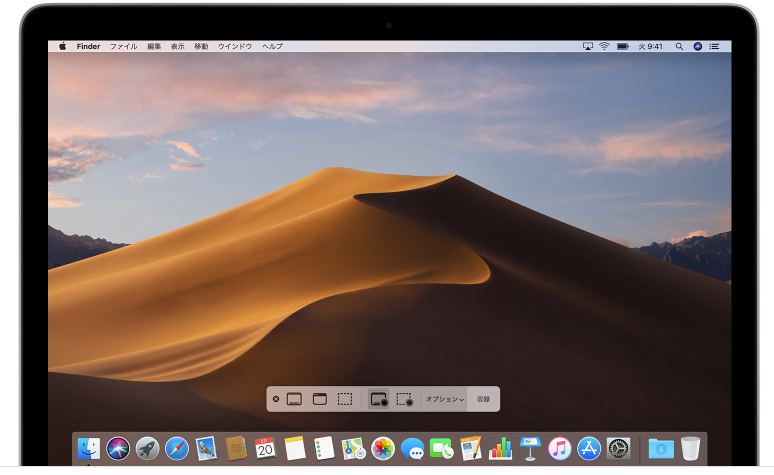Open Maps app in the Dock
774x475 pixels.
pyautogui.click(x=353, y=448)
